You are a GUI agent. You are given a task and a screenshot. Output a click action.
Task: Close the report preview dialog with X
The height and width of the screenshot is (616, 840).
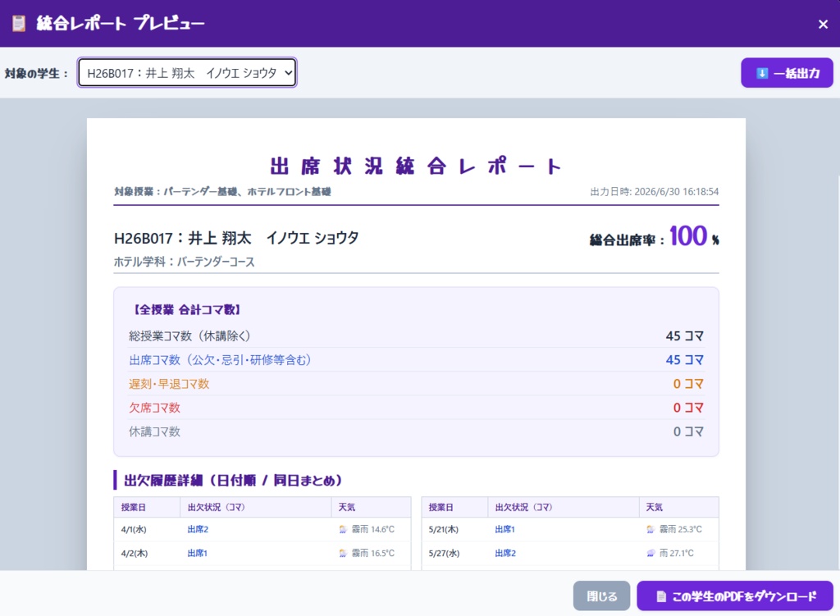coord(823,24)
